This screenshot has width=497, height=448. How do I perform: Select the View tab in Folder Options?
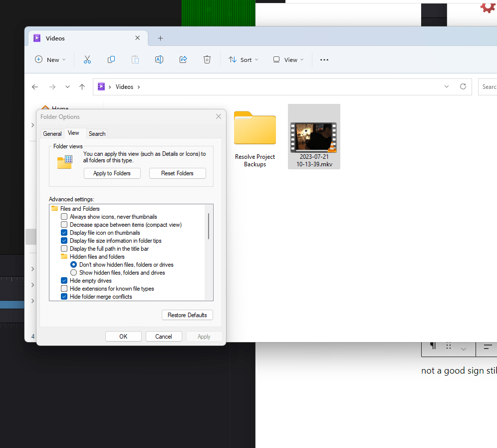pyautogui.click(x=73, y=133)
